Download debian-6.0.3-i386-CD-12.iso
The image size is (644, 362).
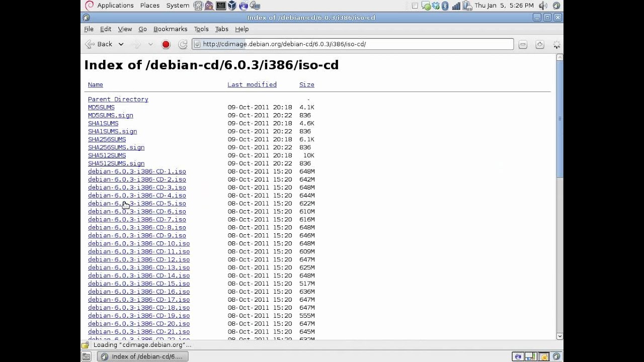[x=139, y=259]
